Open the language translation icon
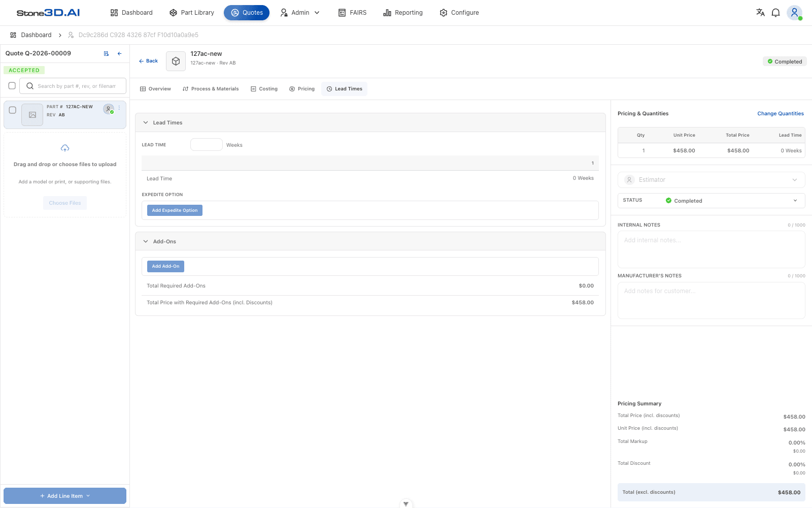 point(760,13)
